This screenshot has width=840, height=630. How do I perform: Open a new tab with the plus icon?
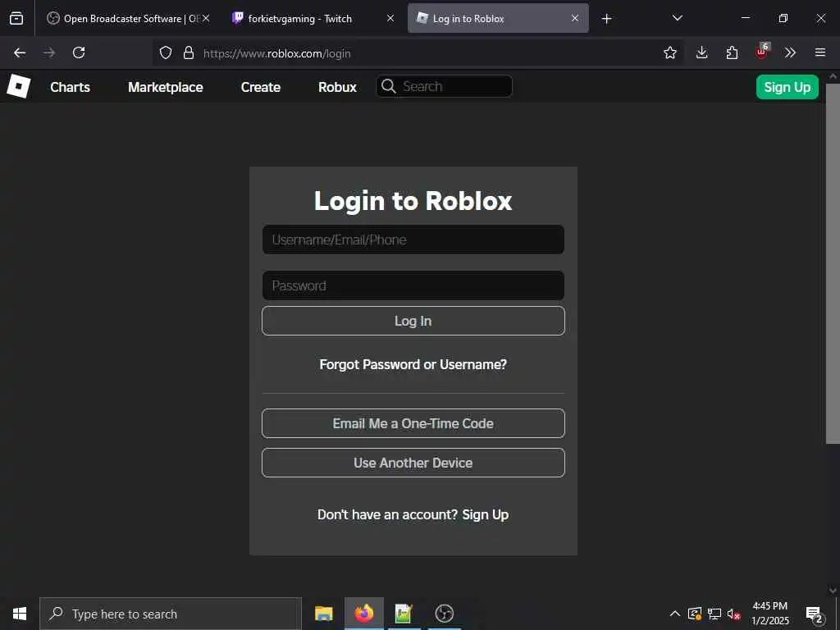(x=606, y=19)
